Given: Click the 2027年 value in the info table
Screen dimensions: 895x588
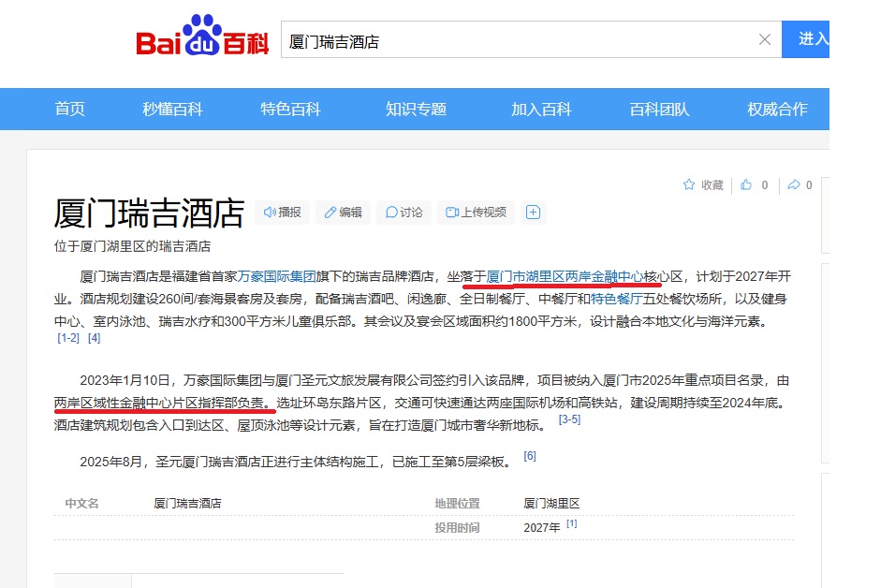Looking at the screenshot, I should click(x=542, y=527).
